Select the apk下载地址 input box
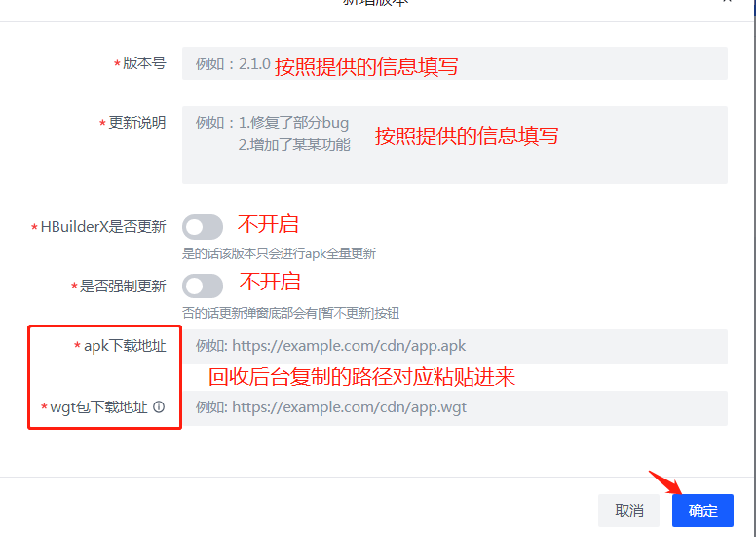Image resolution: width=756 pixels, height=537 pixels. (455, 346)
